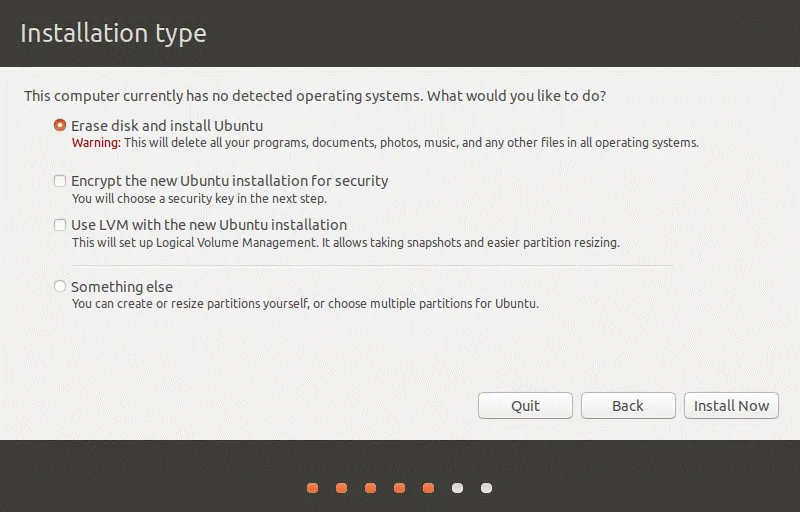800x512 pixels.
Task: Click the fifth orange progress dot
Action: point(428,488)
